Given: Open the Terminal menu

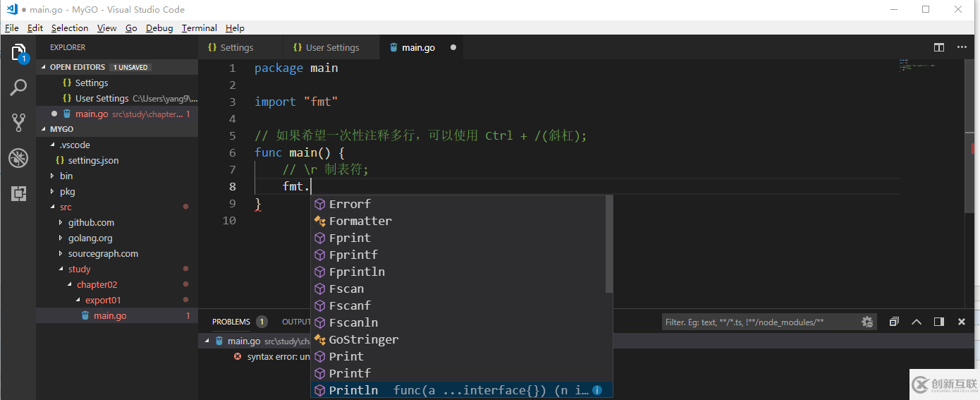Looking at the screenshot, I should click(x=200, y=28).
